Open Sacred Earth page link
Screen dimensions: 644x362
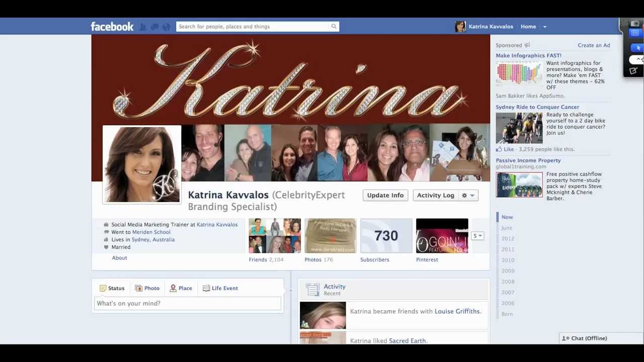click(407, 341)
